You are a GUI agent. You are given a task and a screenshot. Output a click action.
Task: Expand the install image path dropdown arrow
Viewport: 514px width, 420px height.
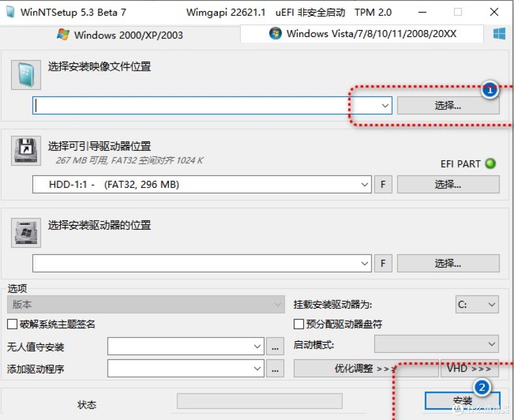click(385, 106)
